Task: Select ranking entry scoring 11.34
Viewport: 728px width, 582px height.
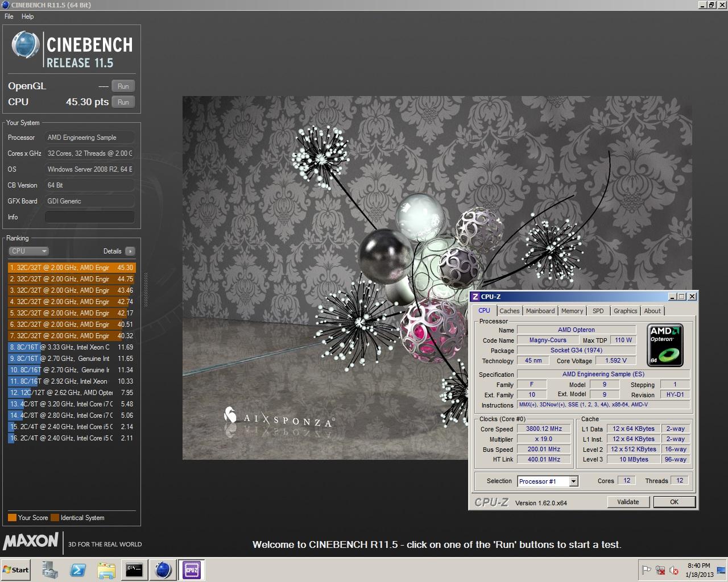Action: [72, 370]
